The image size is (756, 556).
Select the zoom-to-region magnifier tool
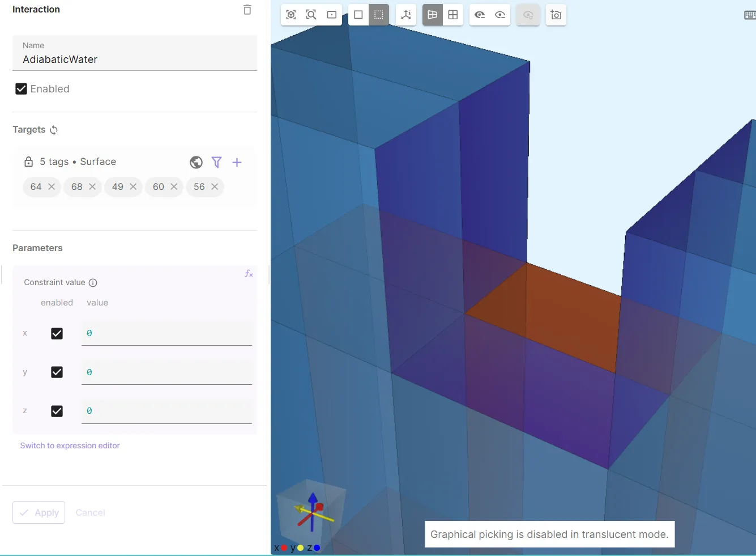311,15
